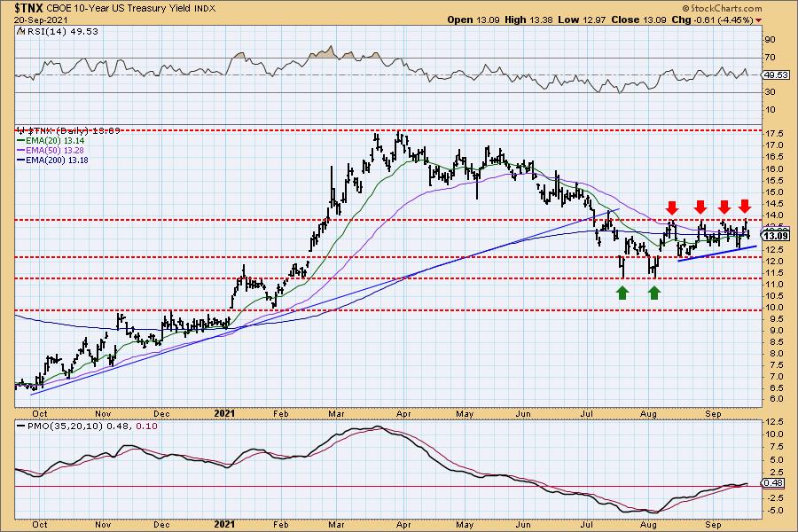The height and width of the screenshot is (532, 798).
Task: Select the EMA(50) 13.28 legend entry
Action: coord(56,150)
